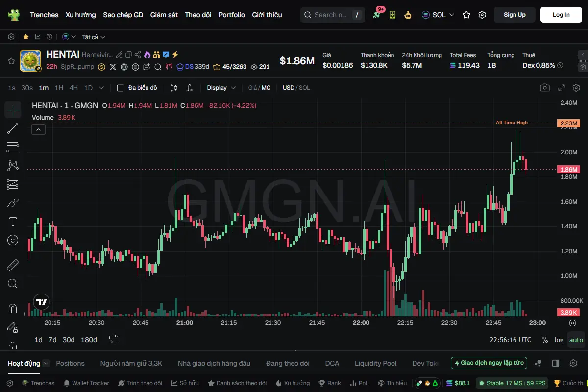
Task: Add HENTAI to favorites star
Action: [11, 61]
